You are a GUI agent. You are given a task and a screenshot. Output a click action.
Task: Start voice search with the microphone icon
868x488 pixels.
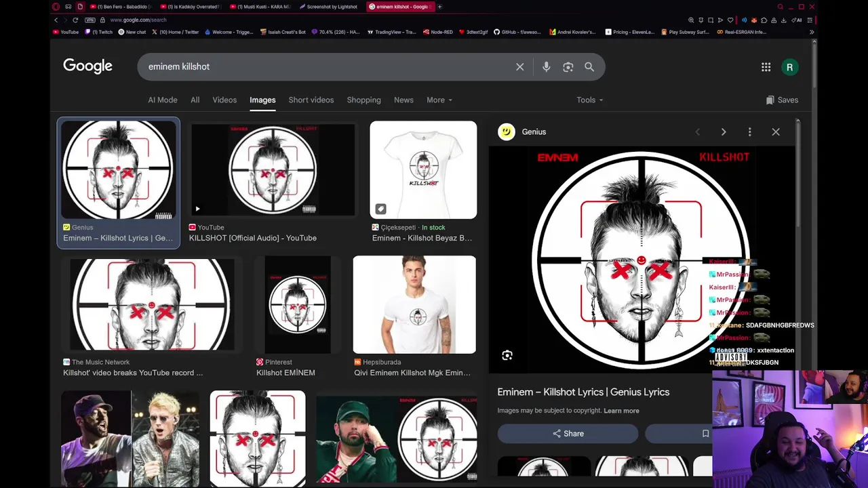[546, 66]
